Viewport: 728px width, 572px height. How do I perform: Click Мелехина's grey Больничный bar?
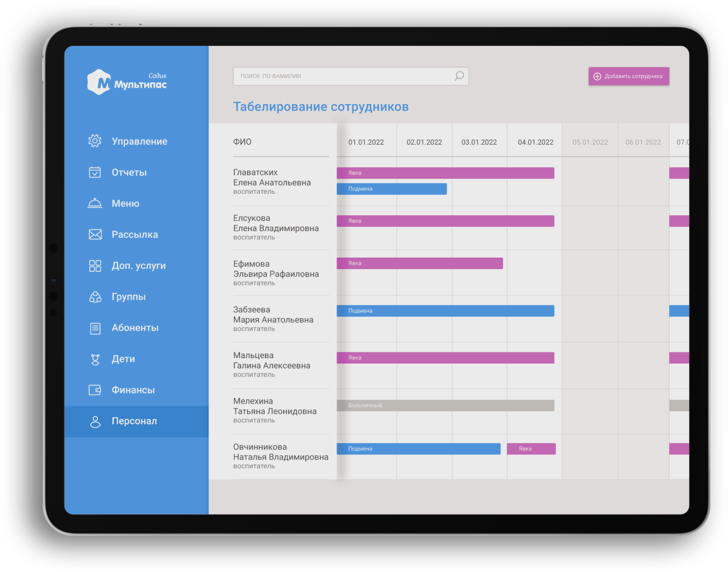pyautogui.click(x=445, y=405)
